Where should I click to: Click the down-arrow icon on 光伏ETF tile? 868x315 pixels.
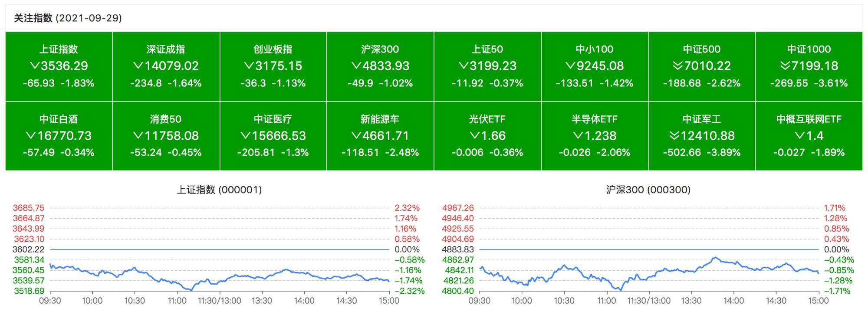coord(474,136)
